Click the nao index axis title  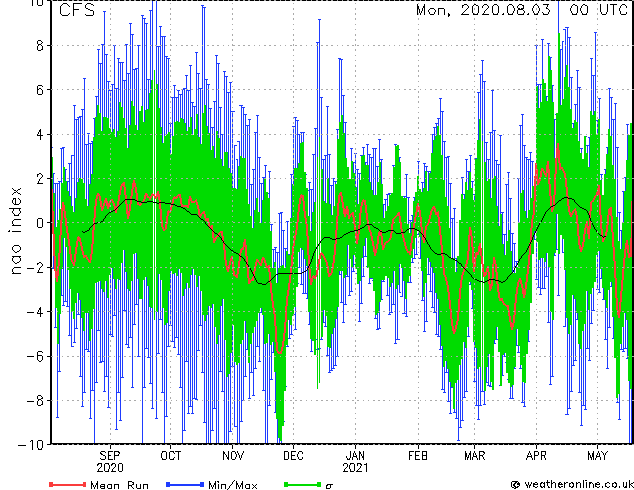coord(15,231)
